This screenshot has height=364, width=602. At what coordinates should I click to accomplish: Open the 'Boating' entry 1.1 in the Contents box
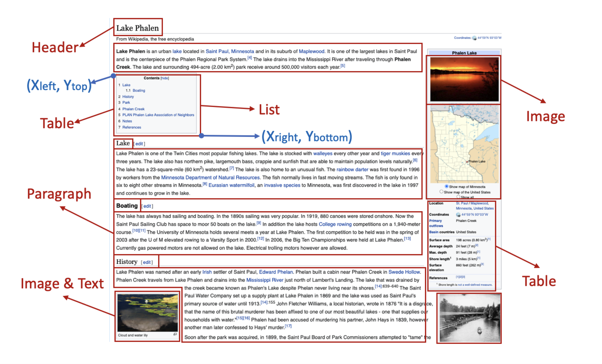pyautogui.click(x=139, y=91)
